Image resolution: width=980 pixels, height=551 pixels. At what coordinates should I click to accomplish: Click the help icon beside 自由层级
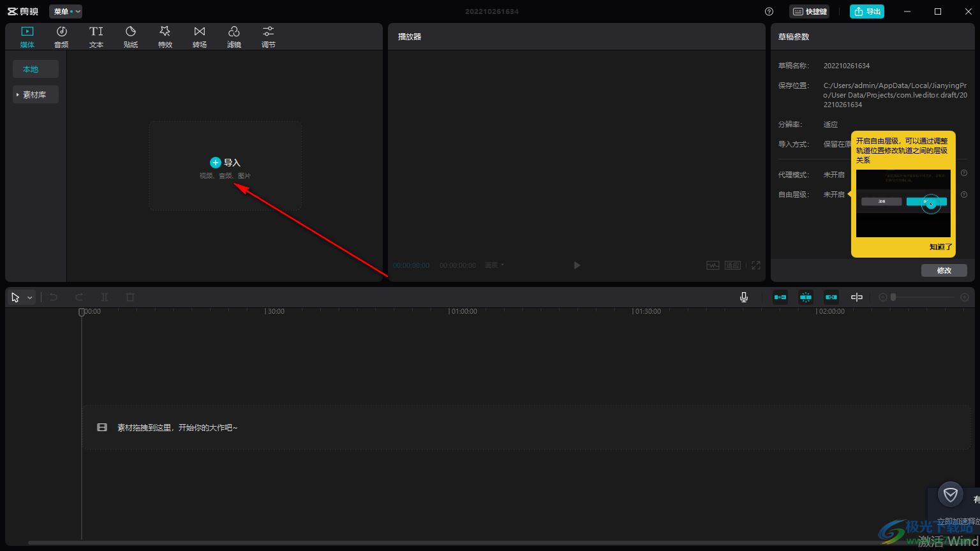(x=964, y=195)
